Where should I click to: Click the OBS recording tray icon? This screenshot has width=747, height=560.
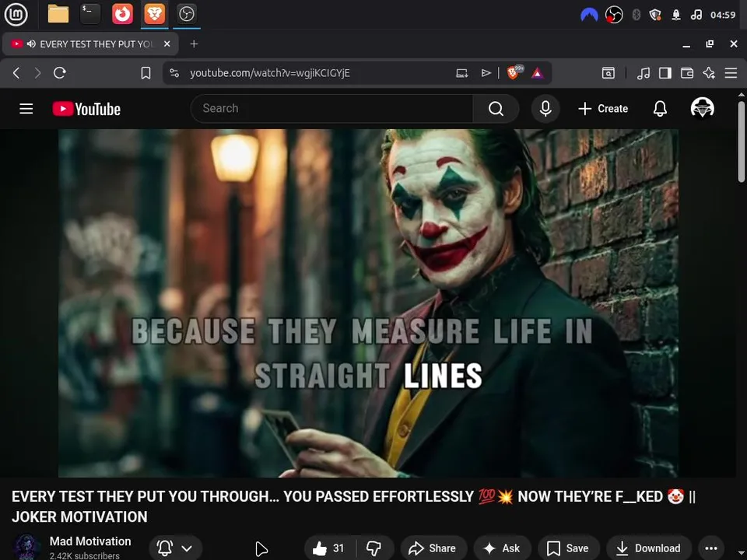click(x=614, y=15)
